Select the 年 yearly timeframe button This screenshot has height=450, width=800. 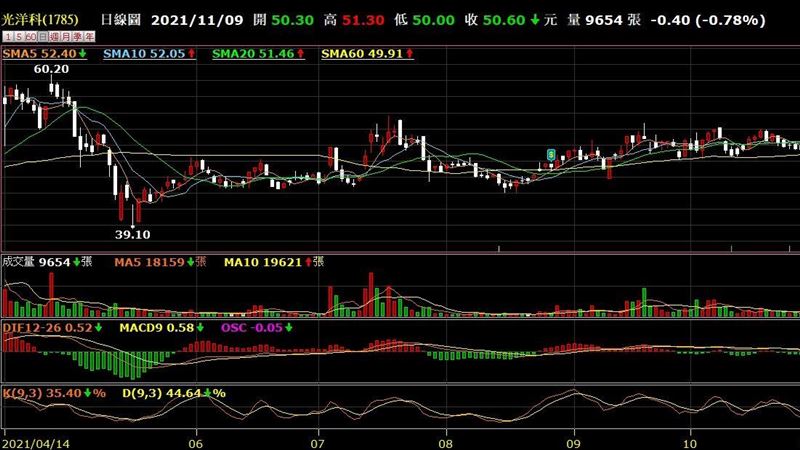coord(89,37)
